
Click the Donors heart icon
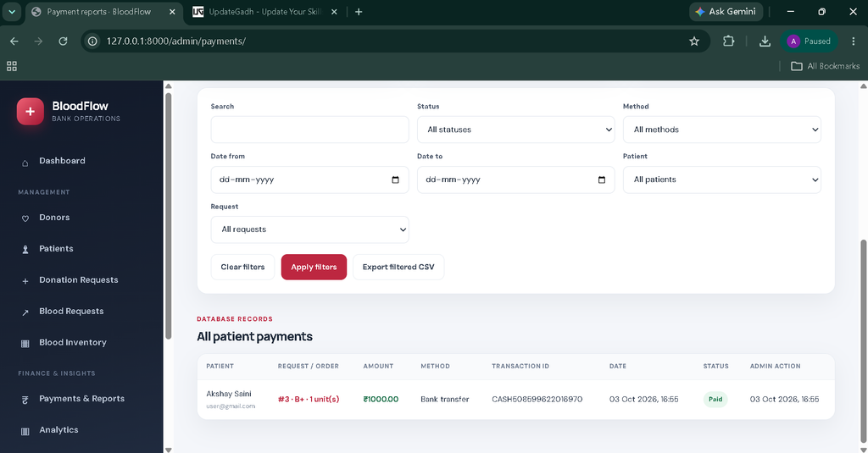tap(25, 218)
